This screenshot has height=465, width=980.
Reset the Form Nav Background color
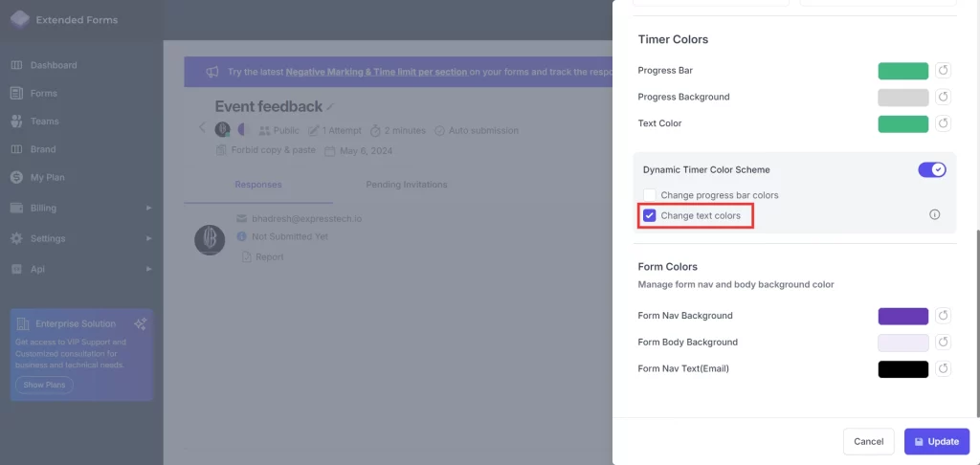pyautogui.click(x=943, y=316)
